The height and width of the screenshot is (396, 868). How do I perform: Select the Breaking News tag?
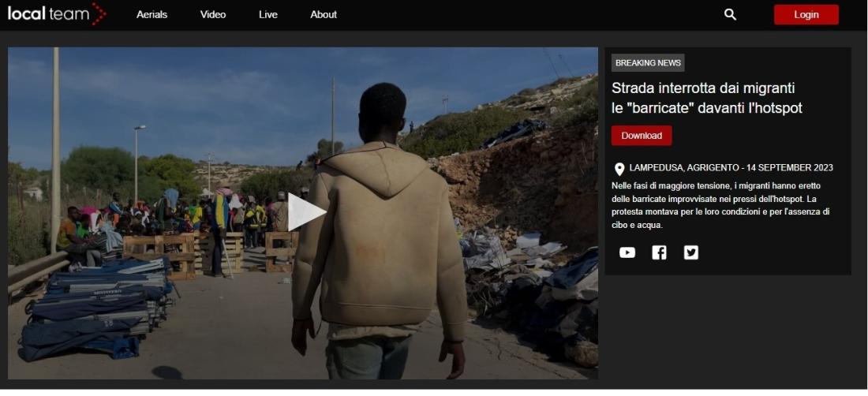[x=648, y=63]
